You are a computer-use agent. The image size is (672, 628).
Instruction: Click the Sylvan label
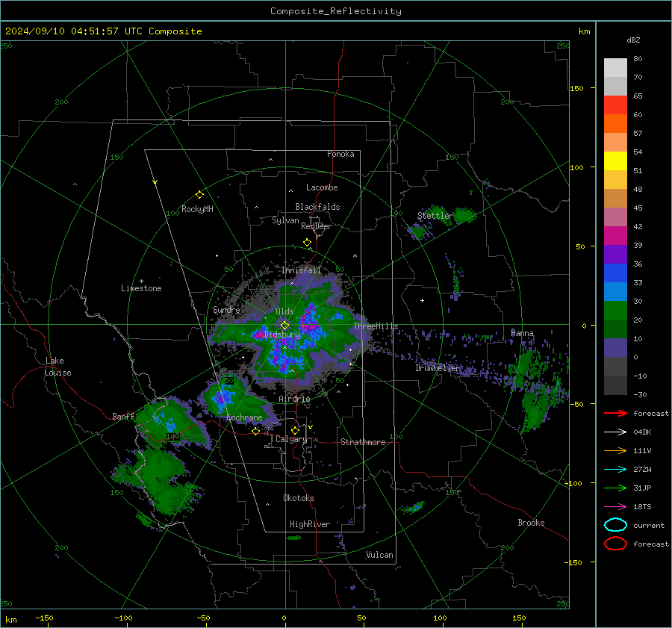[285, 220]
